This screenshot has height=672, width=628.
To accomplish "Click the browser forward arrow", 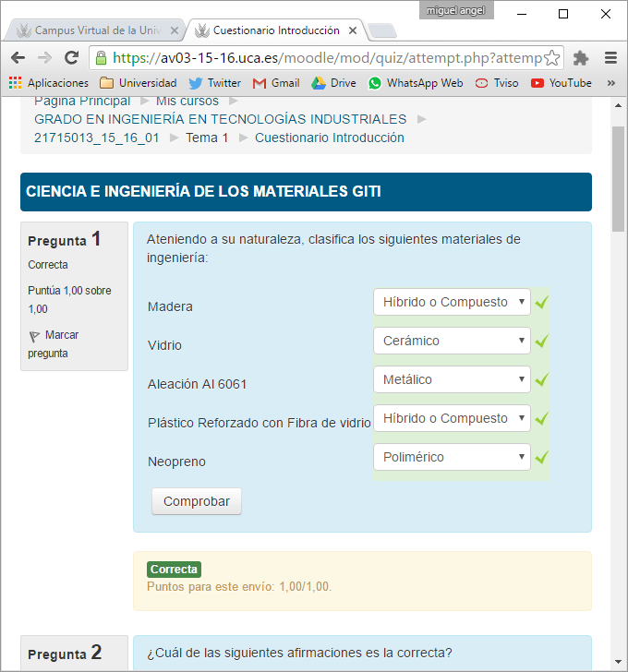I will 44,57.
